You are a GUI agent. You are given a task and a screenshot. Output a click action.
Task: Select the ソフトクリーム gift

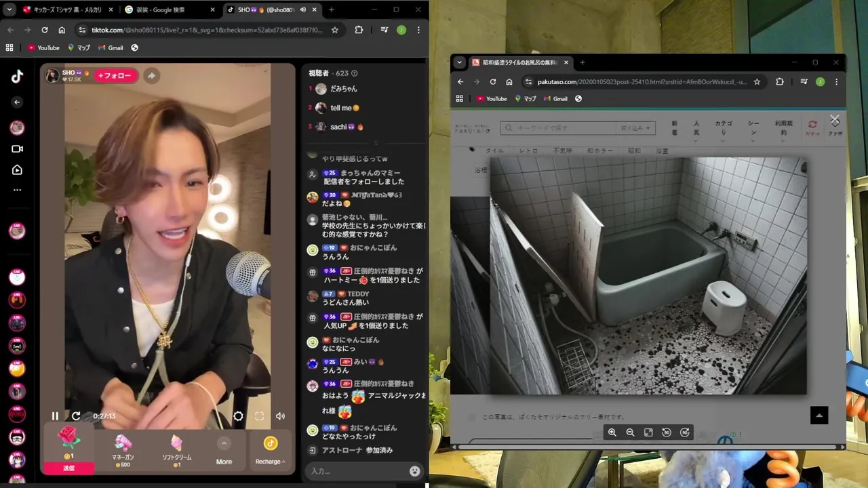pyautogui.click(x=176, y=450)
